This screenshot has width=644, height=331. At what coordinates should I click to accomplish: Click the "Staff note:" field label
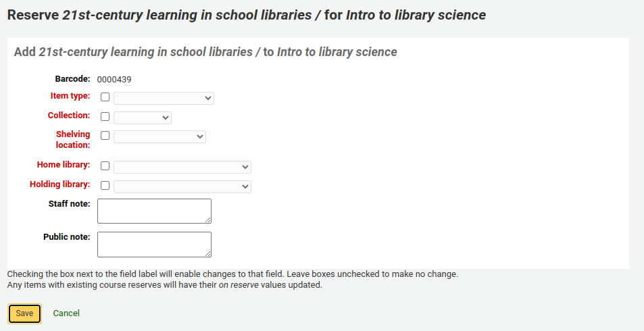pos(69,203)
